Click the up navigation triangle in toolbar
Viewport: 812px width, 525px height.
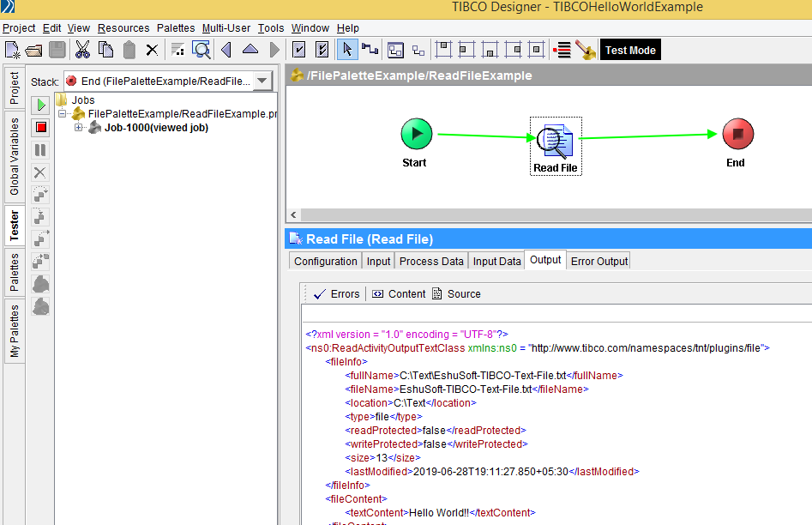[250, 50]
